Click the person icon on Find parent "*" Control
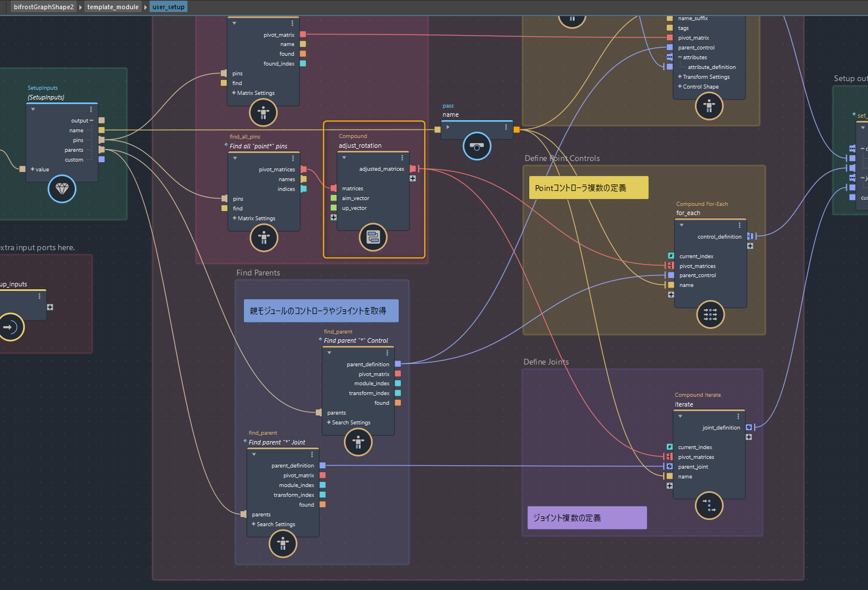 click(358, 442)
